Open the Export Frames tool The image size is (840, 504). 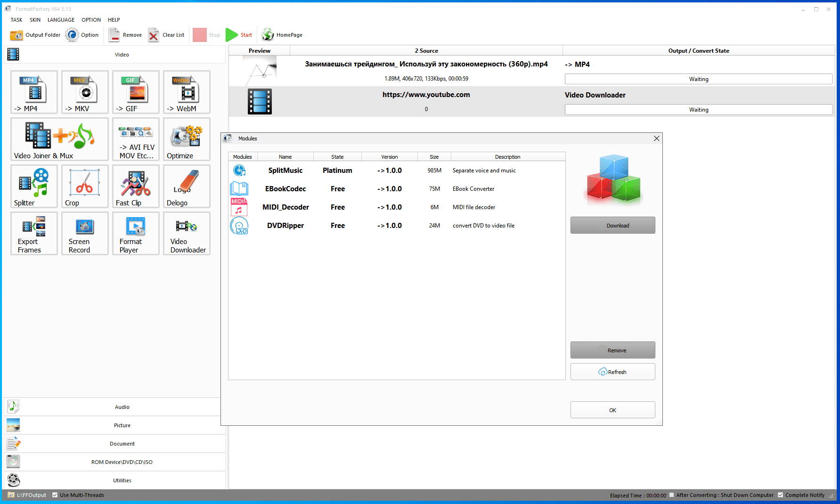pos(34,233)
